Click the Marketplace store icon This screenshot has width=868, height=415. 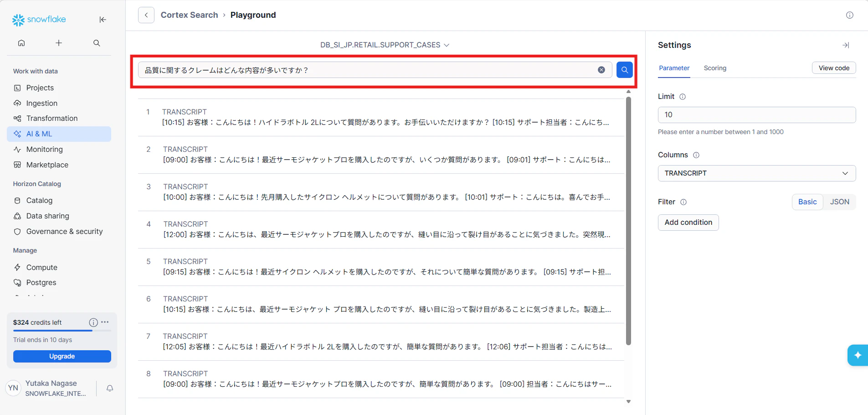click(x=17, y=165)
